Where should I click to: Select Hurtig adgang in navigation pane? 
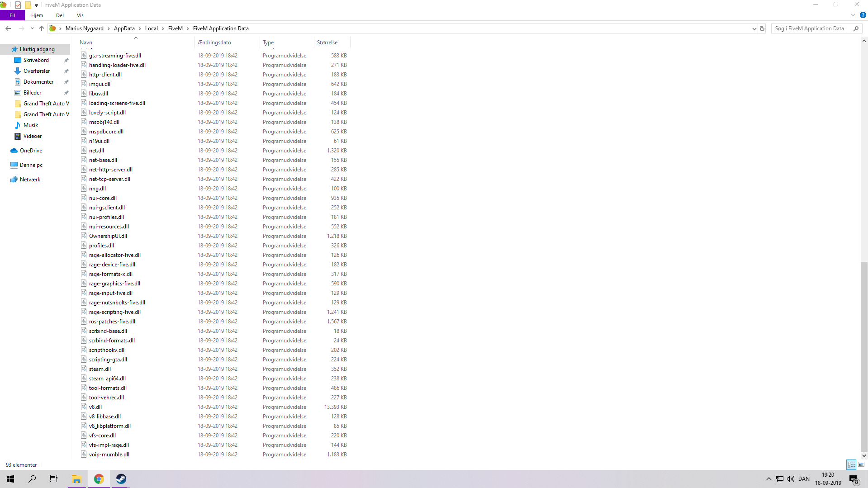pyautogui.click(x=37, y=49)
